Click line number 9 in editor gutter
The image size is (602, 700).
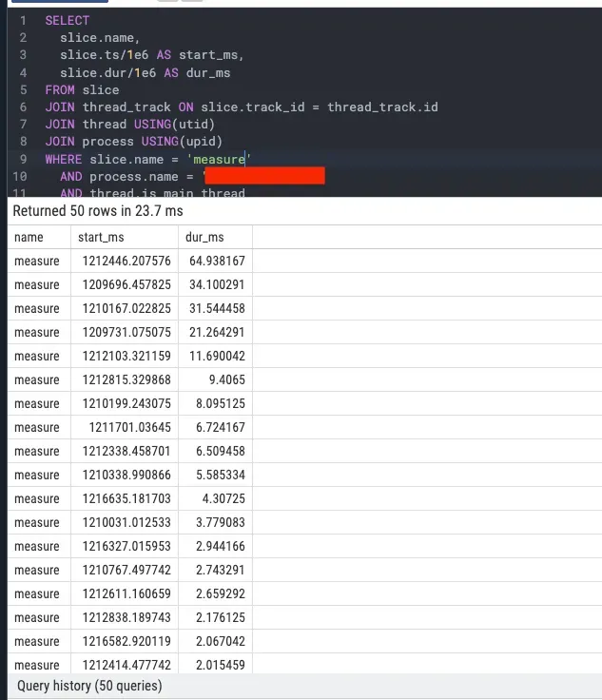pos(23,160)
